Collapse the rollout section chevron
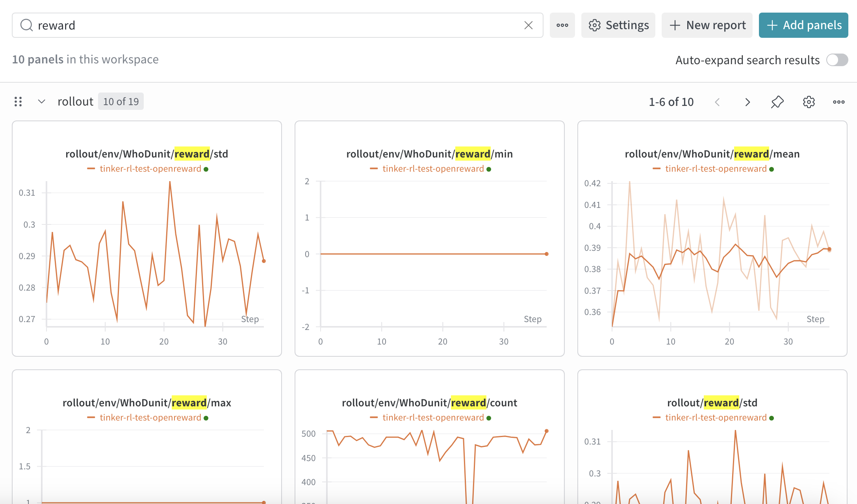Screen dimensions: 857x504 coord(41,102)
